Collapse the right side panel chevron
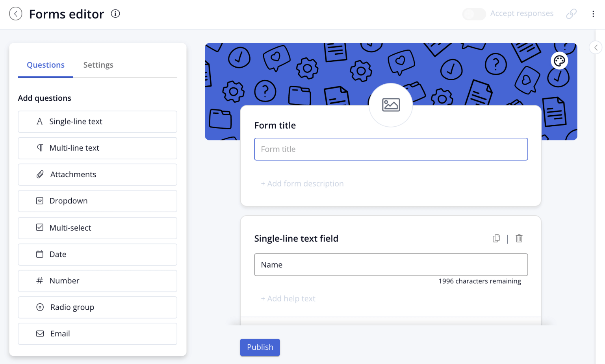605x364 pixels. click(x=596, y=47)
